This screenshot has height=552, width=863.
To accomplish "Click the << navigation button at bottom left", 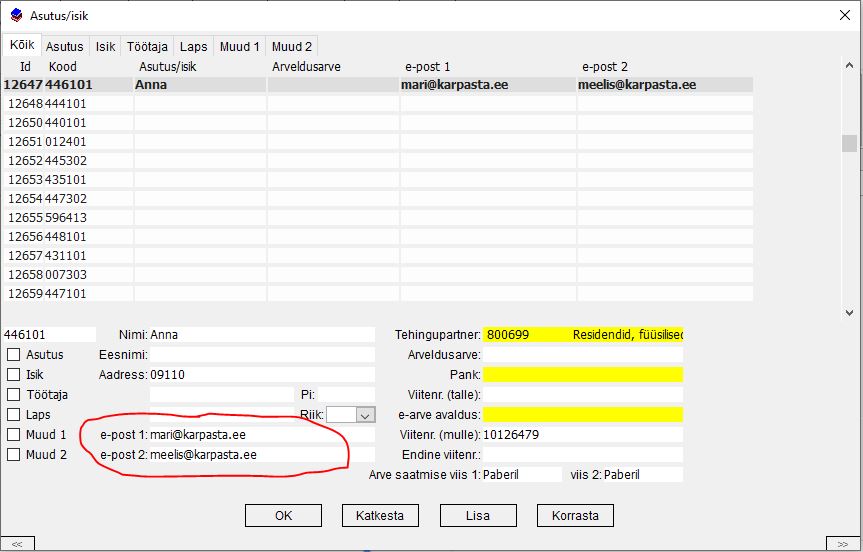I will pyautogui.click(x=18, y=543).
